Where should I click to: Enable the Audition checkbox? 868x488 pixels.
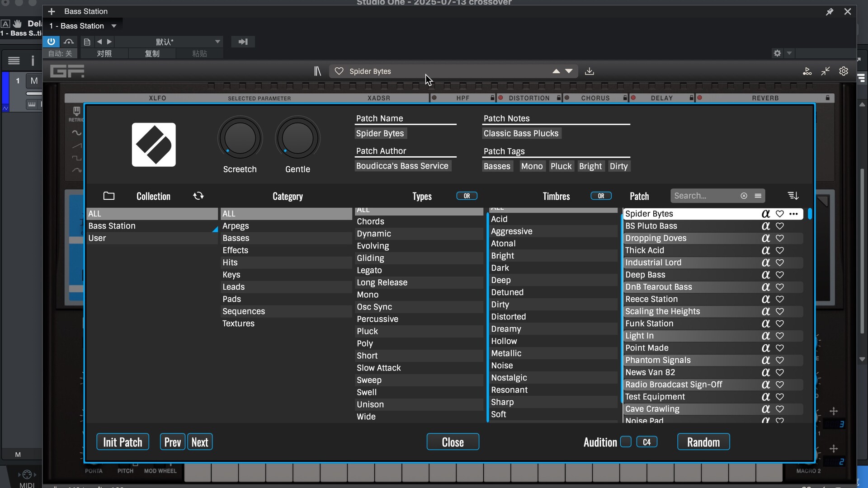click(626, 441)
